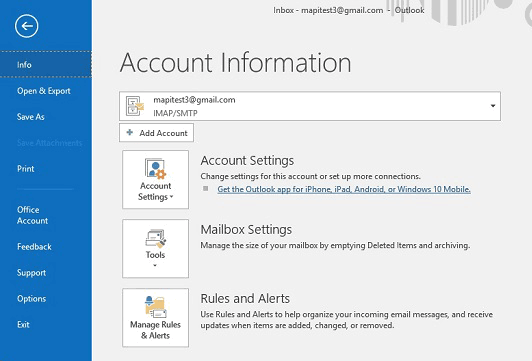Screen dimensions: 532x361
Task: Click the Rules and Alerts heading
Action: (x=245, y=299)
